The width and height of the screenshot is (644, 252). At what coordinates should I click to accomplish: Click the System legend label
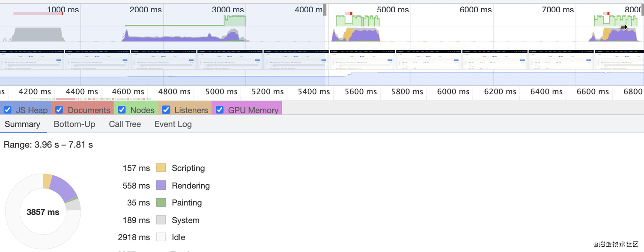click(185, 220)
